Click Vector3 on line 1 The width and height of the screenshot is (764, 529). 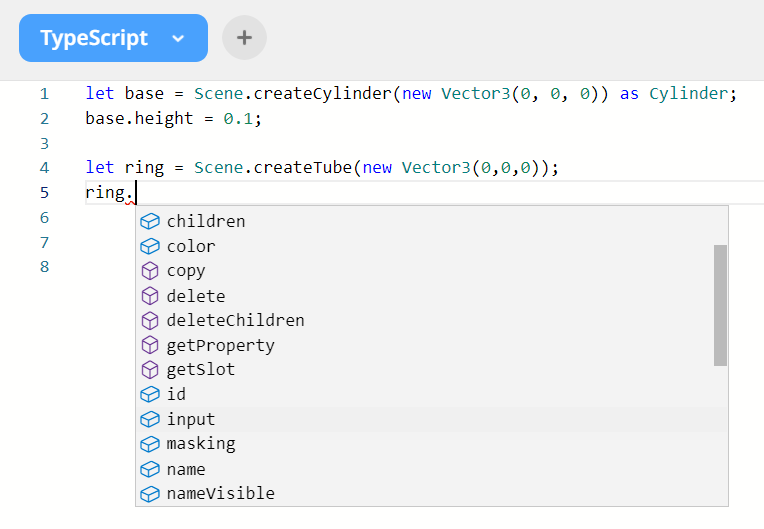click(475, 94)
